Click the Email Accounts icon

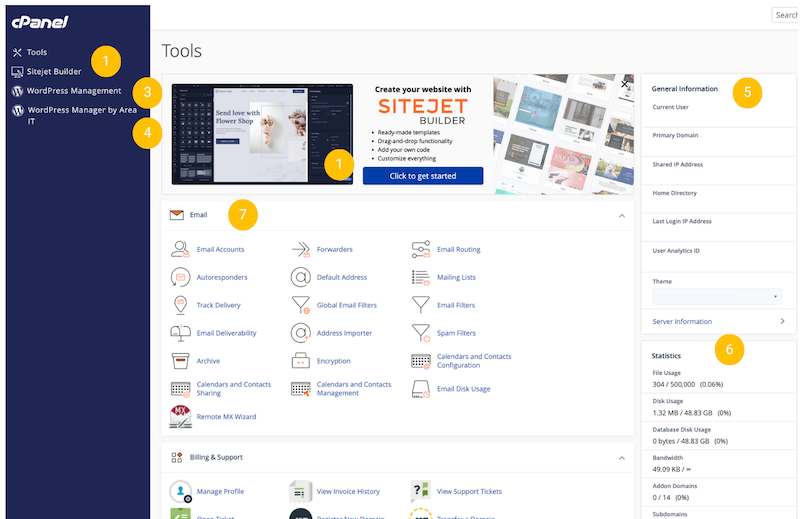click(x=180, y=249)
